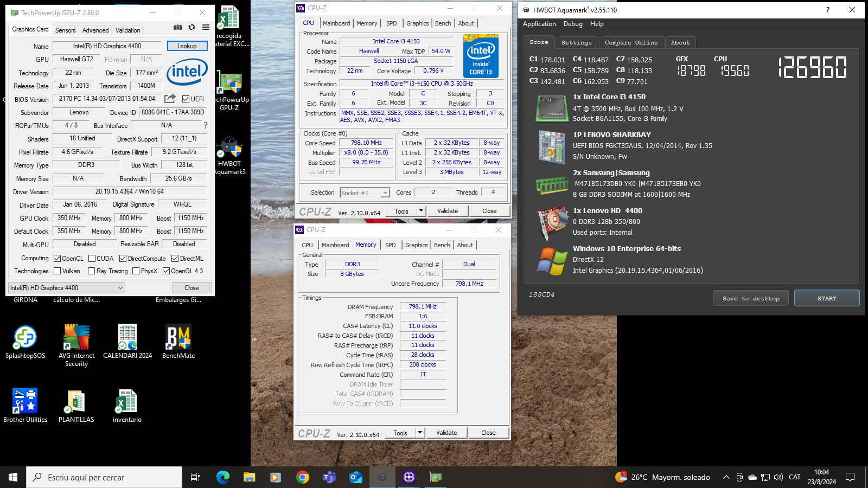Click the HWBOT Aquamark help question mark

coord(827,10)
